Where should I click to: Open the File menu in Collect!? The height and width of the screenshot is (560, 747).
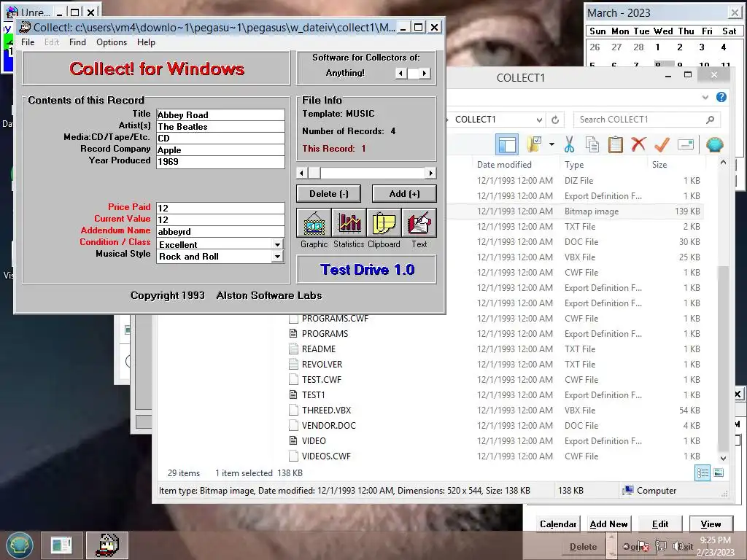point(28,42)
